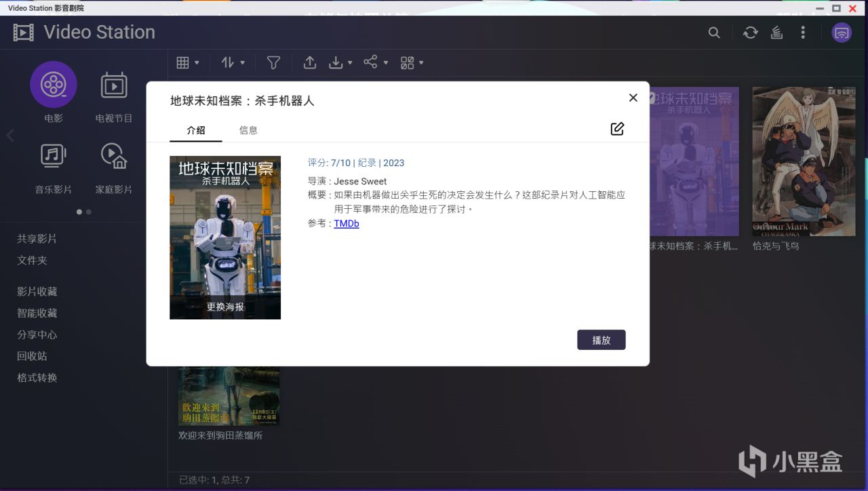Viewport: 868px width, 491px height.
Task: Select the 家庭影片 home videos category icon
Action: point(114,155)
